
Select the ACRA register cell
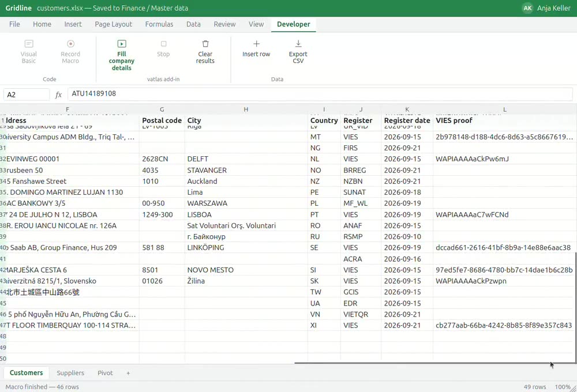(361, 259)
